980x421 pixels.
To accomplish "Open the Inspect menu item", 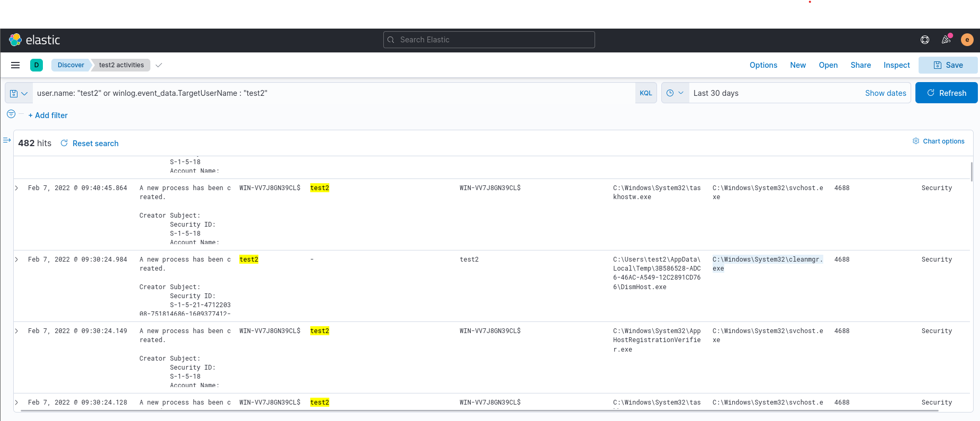I will (x=896, y=65).
